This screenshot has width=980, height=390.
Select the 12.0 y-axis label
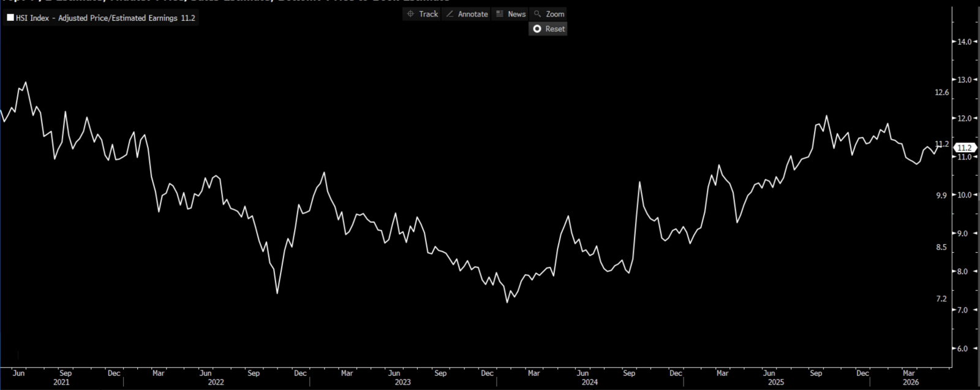(x=964, y=118)
